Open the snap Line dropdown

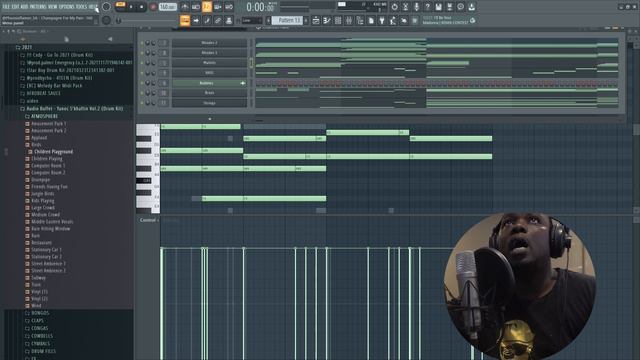[252, 20]
